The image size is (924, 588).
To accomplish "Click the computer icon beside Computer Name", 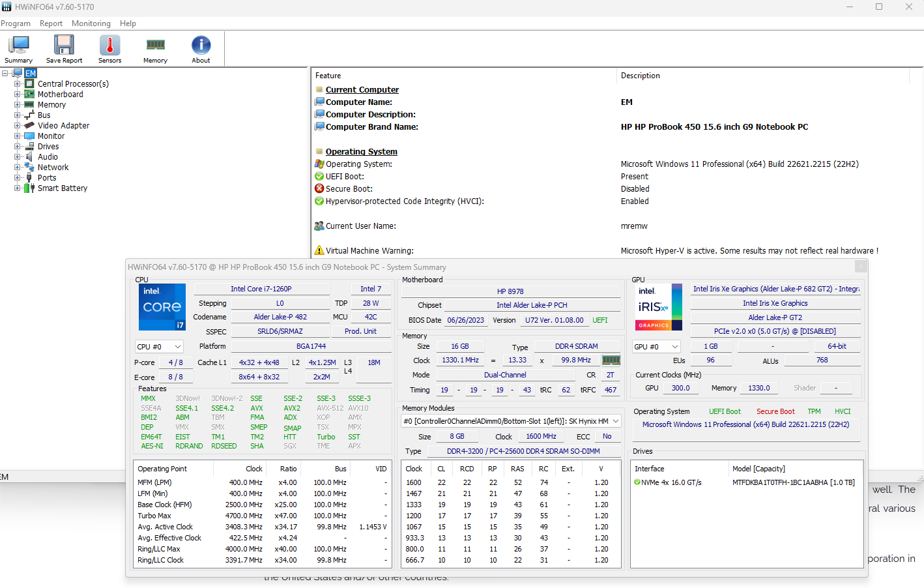I will [x=319, y=102].
